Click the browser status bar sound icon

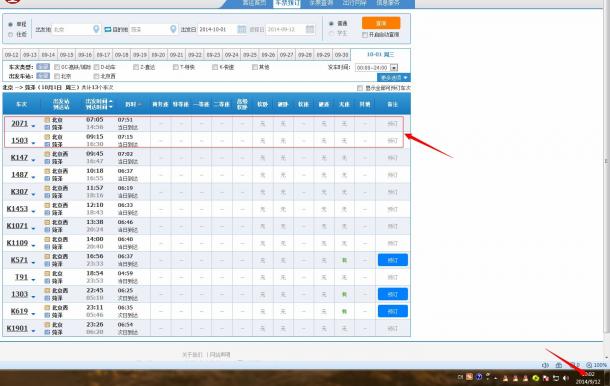click(x=545, y=365)
